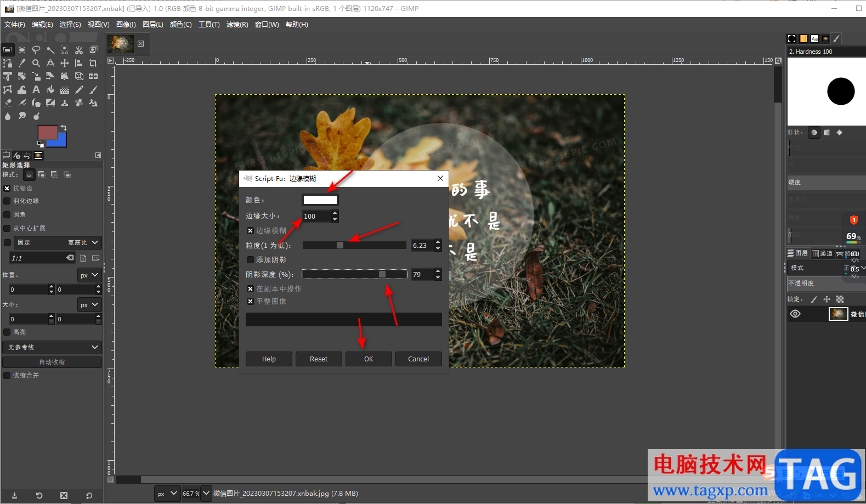
Task: Select the Pencil tool
Action: click(x=79, y=89)
